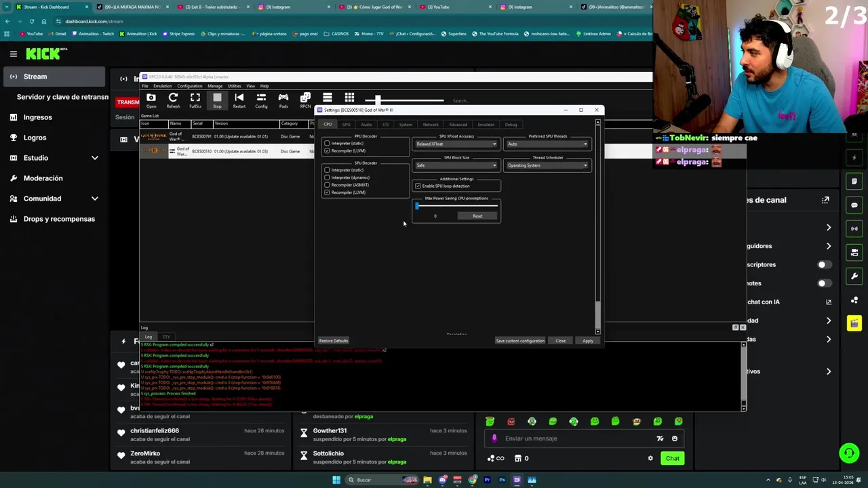Click Restore Defaults button

[334, 341]
